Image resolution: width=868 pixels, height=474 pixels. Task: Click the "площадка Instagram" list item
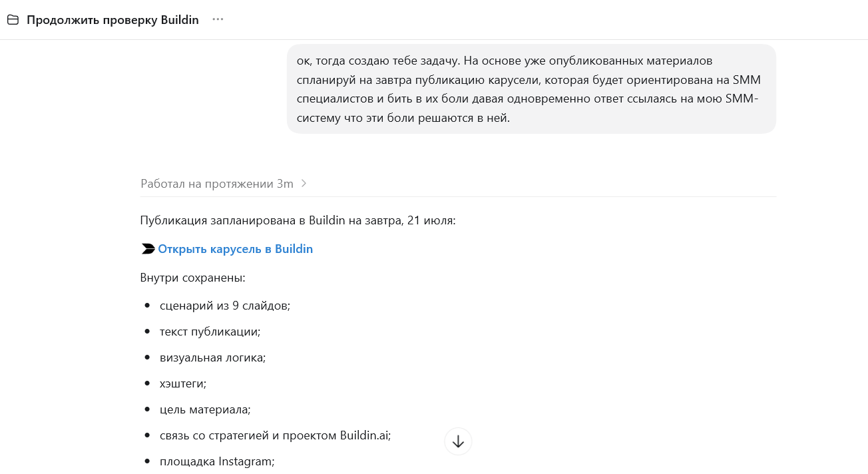[x=217, y=461]
